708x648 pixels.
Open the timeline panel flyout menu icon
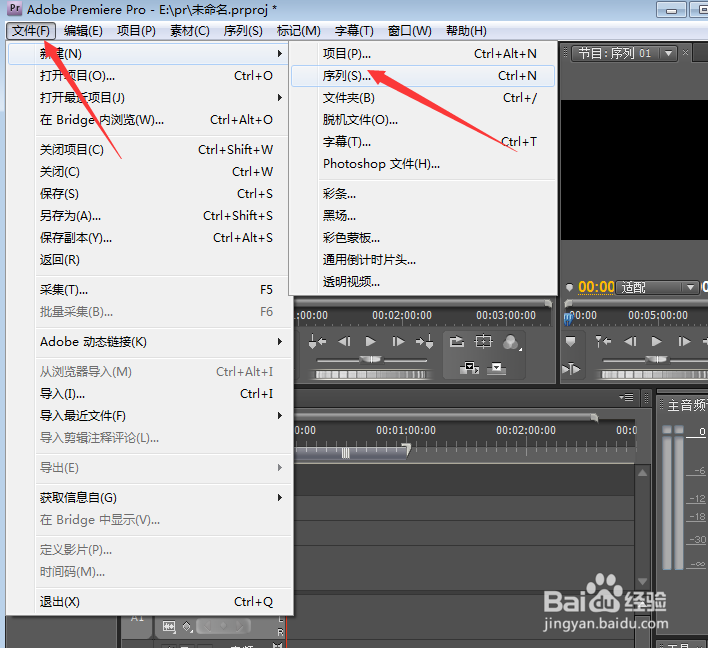tap(626, 397)
